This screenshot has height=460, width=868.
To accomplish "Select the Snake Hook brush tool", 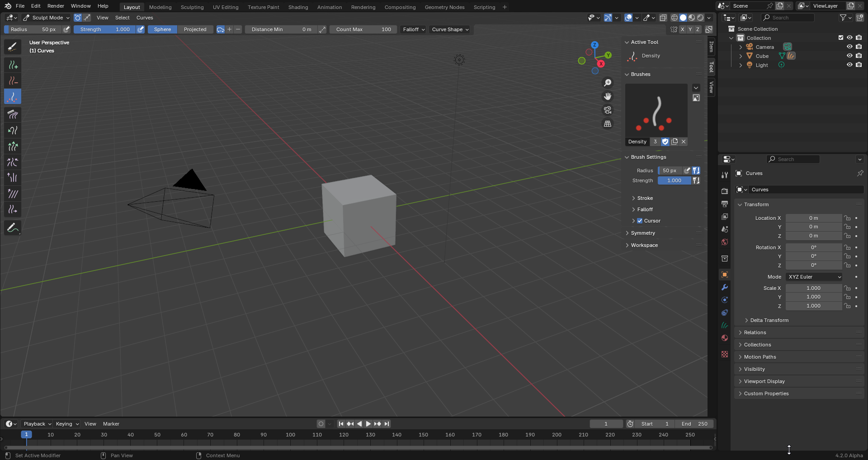I will [13, 130].
